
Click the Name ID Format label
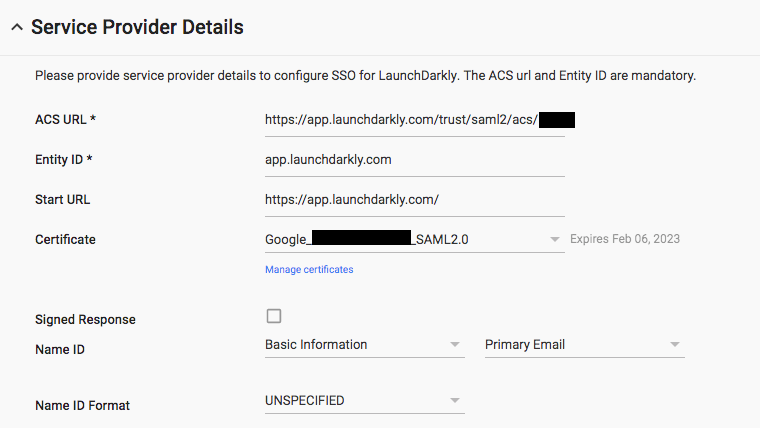pos(82,406)
